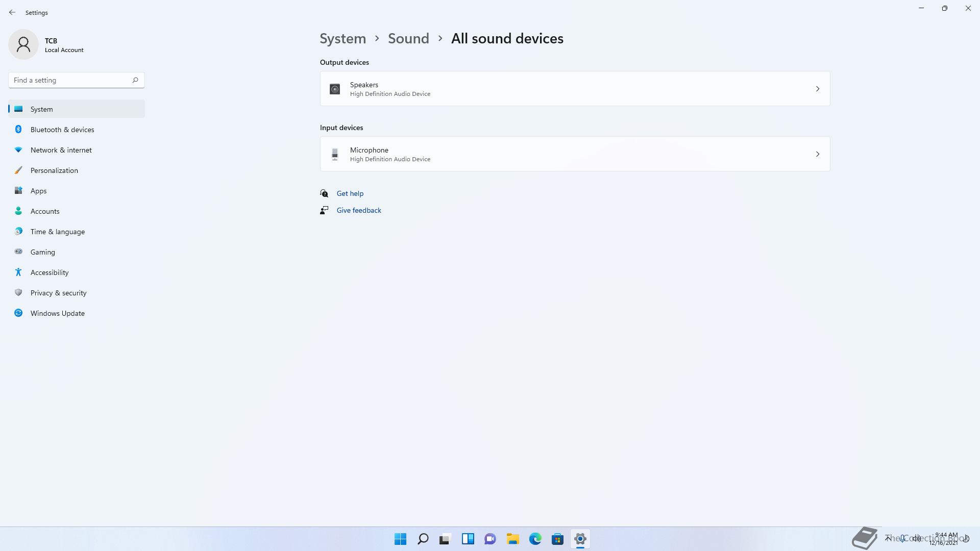The image size is (980, 551).
Task: Navigate to Sound breadcrumb
Action: (x=408, y=39)
